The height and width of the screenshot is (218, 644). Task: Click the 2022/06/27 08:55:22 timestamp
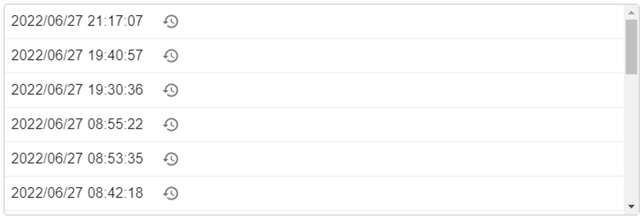click(77, 124)
